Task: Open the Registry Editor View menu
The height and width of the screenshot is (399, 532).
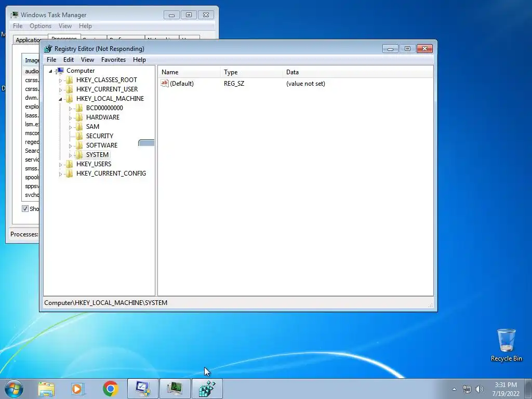Action: tap(87, 60)
